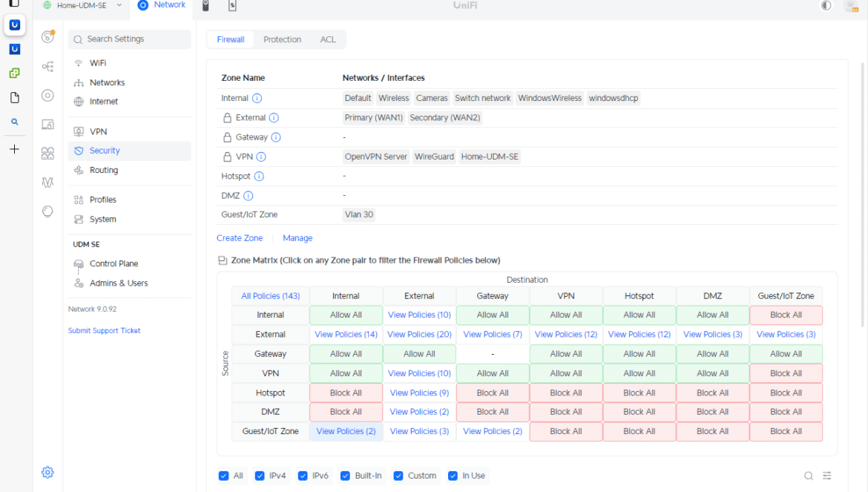868x492 pixels.
Task: Open the topology icon in the navigation rail
Action: (48, 66)
